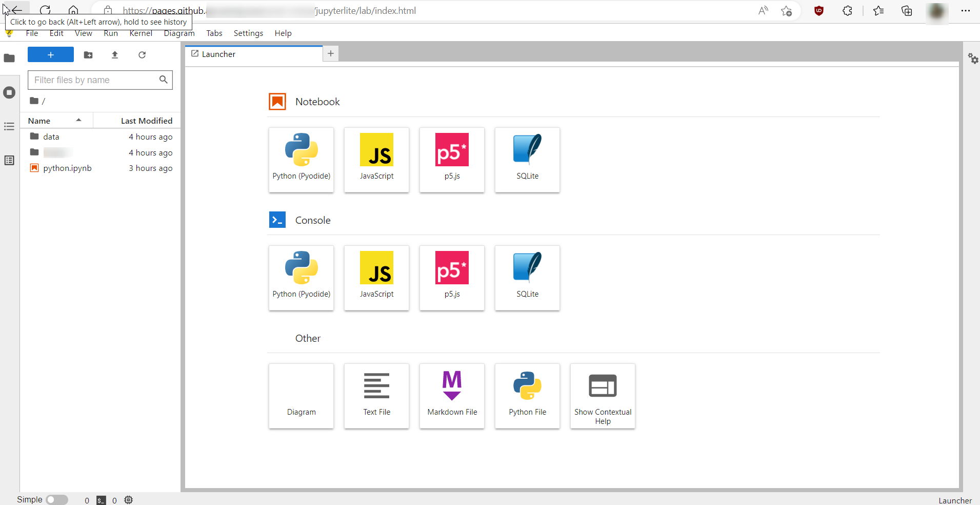This screenshot has width=980, height=505.
Task: Open a Python (Pyodide) console
Action: pyautogui.click(x=301, y=278)
